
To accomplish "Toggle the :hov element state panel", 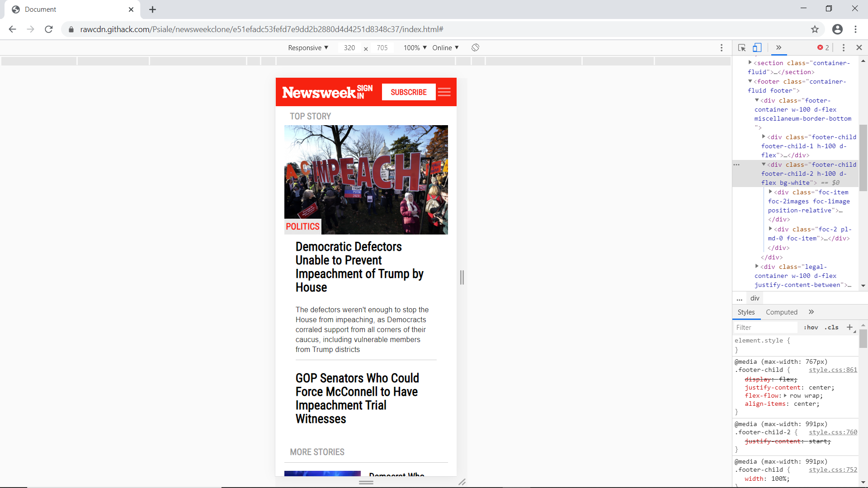I will (811, 327).
